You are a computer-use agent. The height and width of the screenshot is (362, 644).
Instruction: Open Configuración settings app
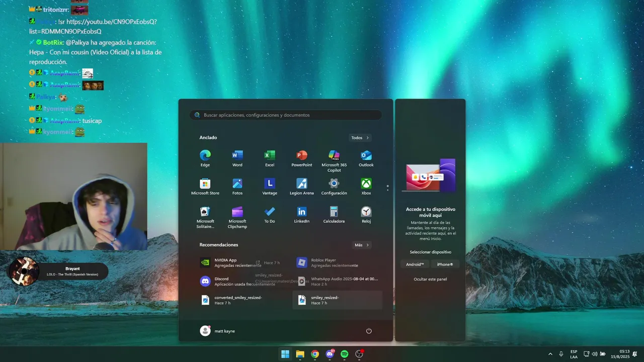pos(334,186)
